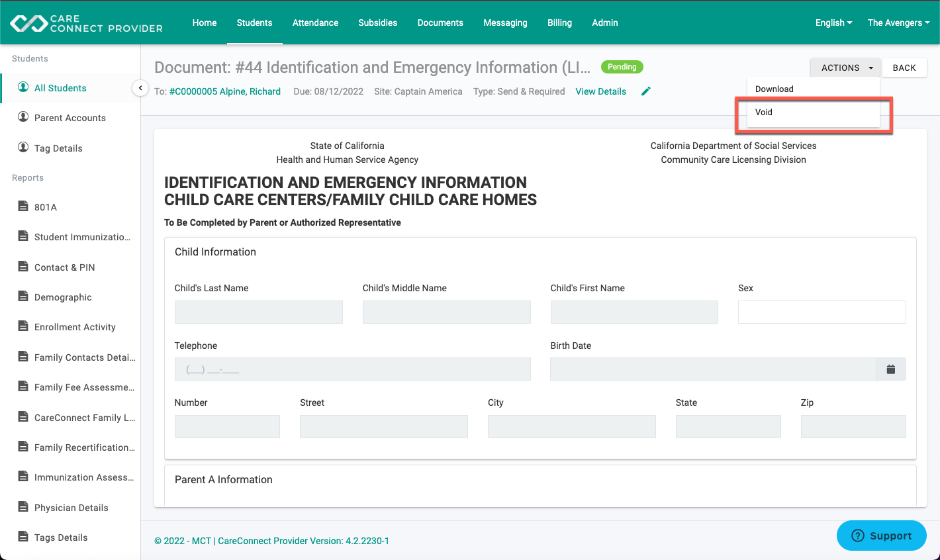
Task: Open the Students tab
Action: point(254,23)
